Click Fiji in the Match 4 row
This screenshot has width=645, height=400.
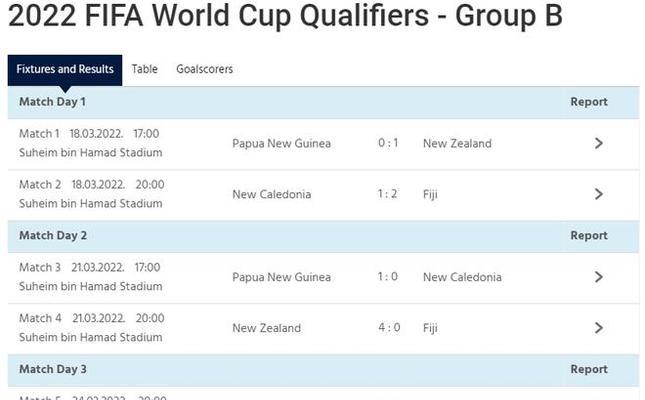430,328
